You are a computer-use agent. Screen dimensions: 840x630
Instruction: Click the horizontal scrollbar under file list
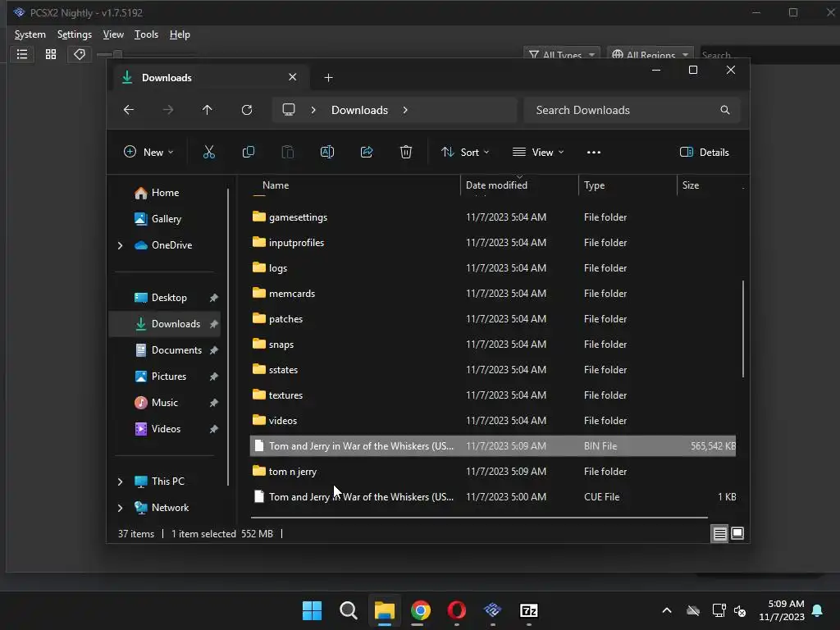(x=479, y=518)
